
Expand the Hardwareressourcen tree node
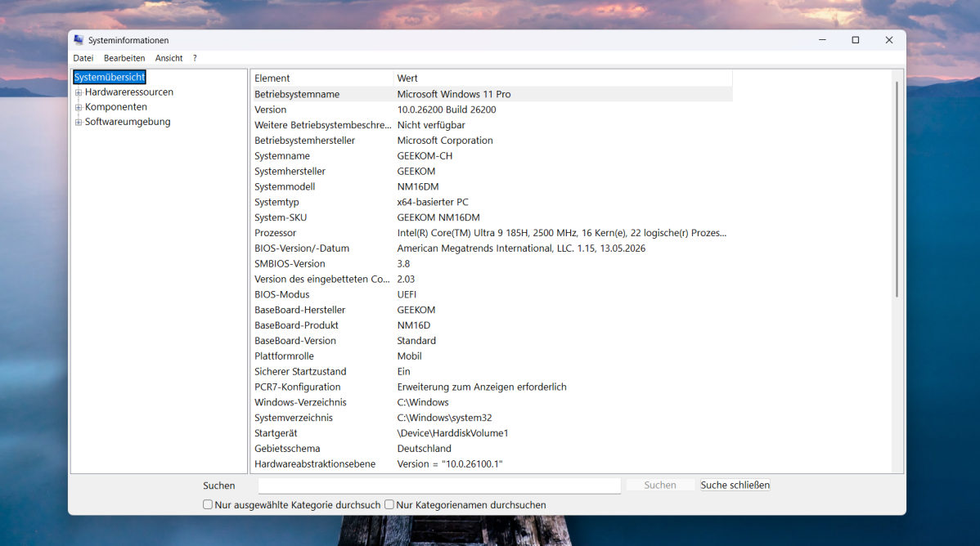click(79, 92)
